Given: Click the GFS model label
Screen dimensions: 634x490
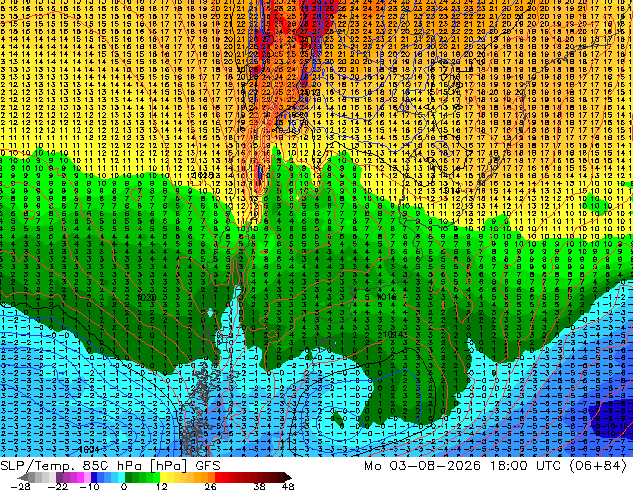Looking at the screenshot, I should (x=208, y=466).
